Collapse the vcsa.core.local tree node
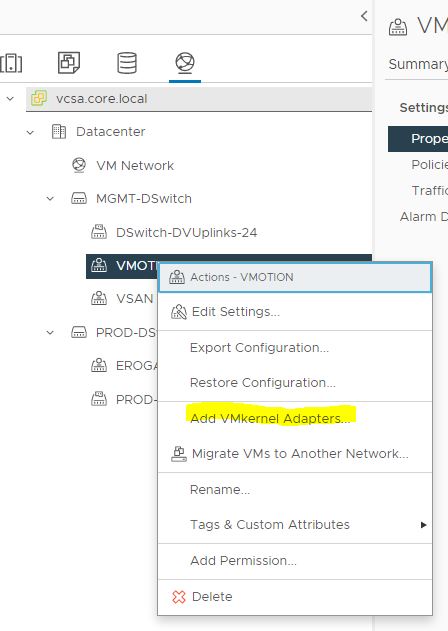 (10, 99)
